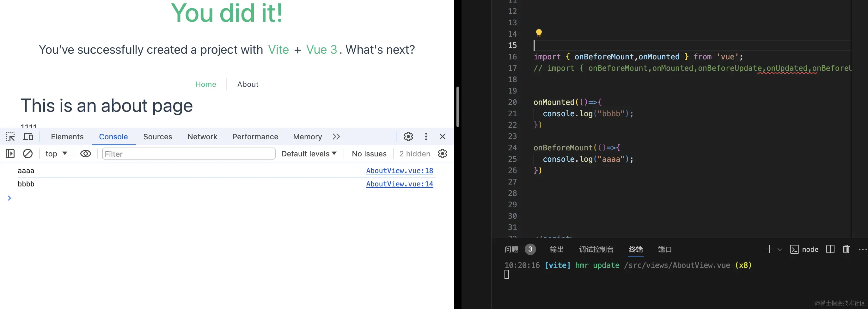This screenshot has height=309, width=868.
Task: Open the 调试控制台 debug console tab
Action: 596,249
